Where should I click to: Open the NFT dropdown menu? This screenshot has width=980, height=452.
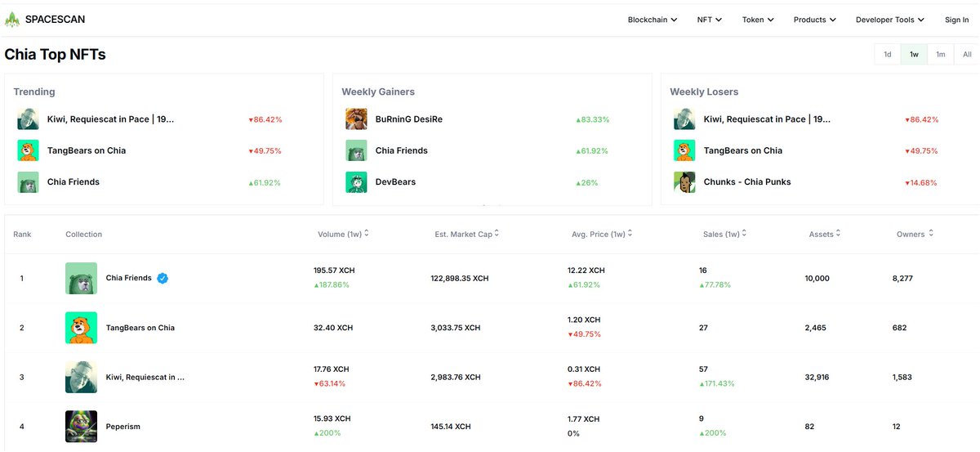click(709, 20)
